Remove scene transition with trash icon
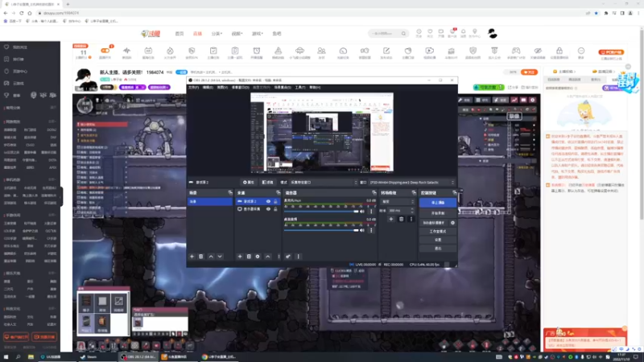Screen dimensions: 644x362 (x=401, y=219)
